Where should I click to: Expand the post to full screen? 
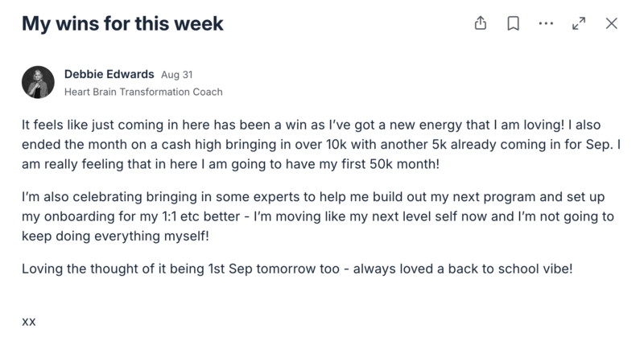(x=578, y=24)
